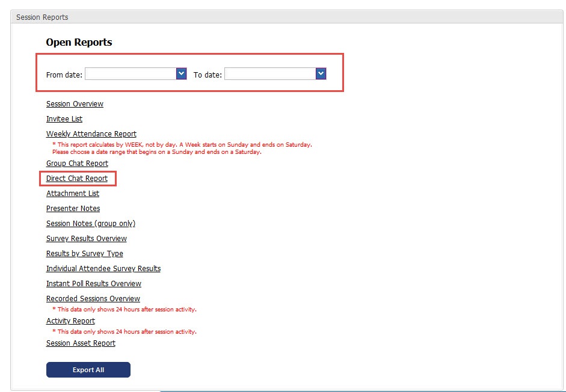Open the From date dropdown arrow
Viewport: 566px width, 392px height.
point(181,73)
